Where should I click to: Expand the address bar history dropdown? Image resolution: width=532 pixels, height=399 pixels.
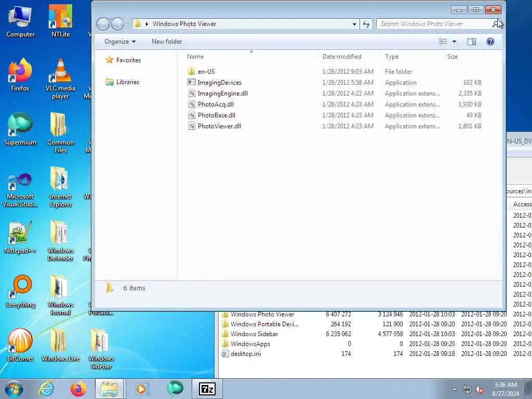tap(354, 24)
